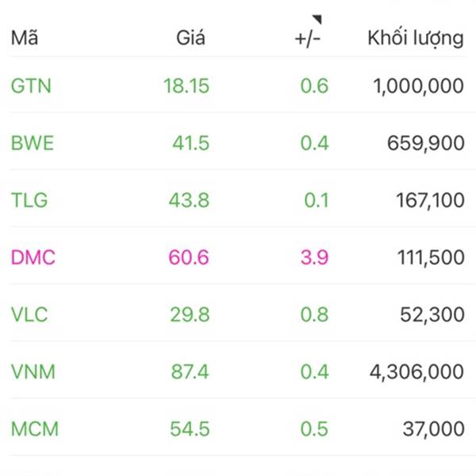This screenshot has height=476, width=476.
Task: Open the VNM stock ticker
Action: click(x=33, y=372)
